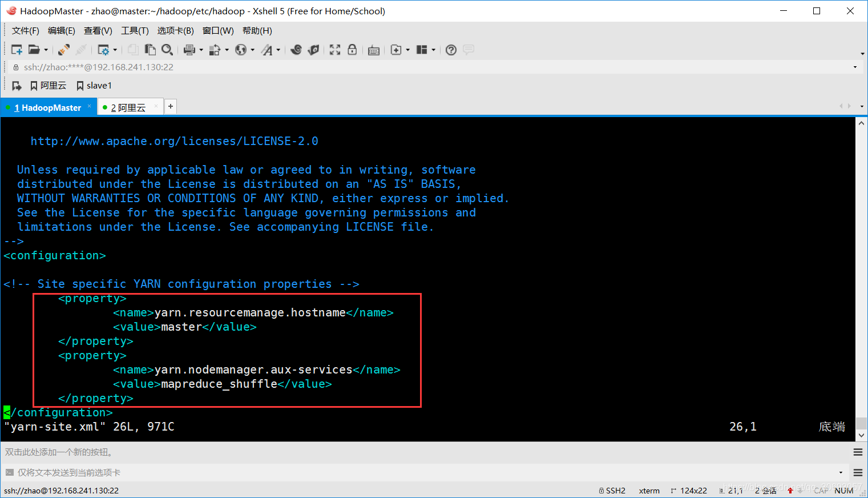This screenshot has width=868, height=498.
Task: Click the toolbar overflow arrow
Action: tap(862, 54)
